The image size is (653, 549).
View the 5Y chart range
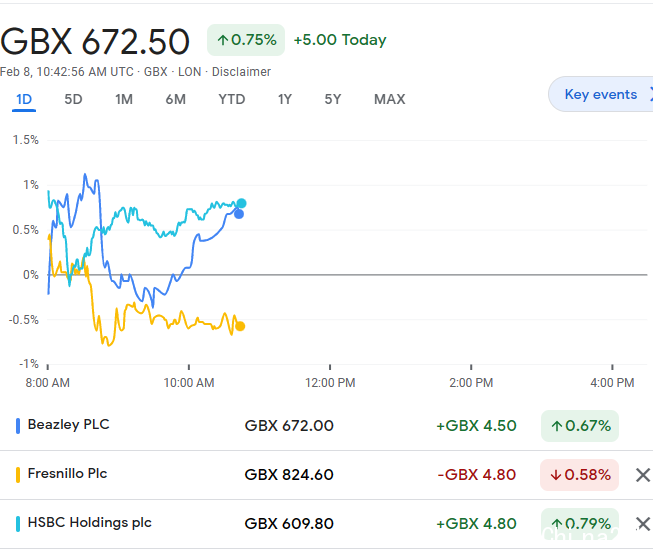333,99
